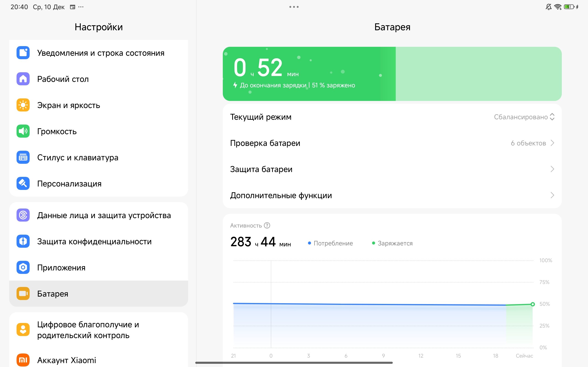Viewport: 588px width, 367px height.
Task: Tap the three-dot handle at top center
Action: [x=294, y=7]
